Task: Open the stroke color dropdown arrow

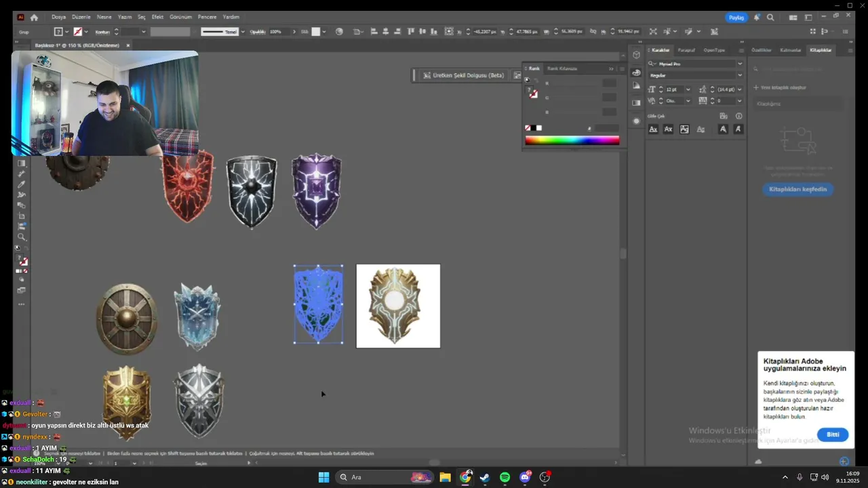Action: 86,31
